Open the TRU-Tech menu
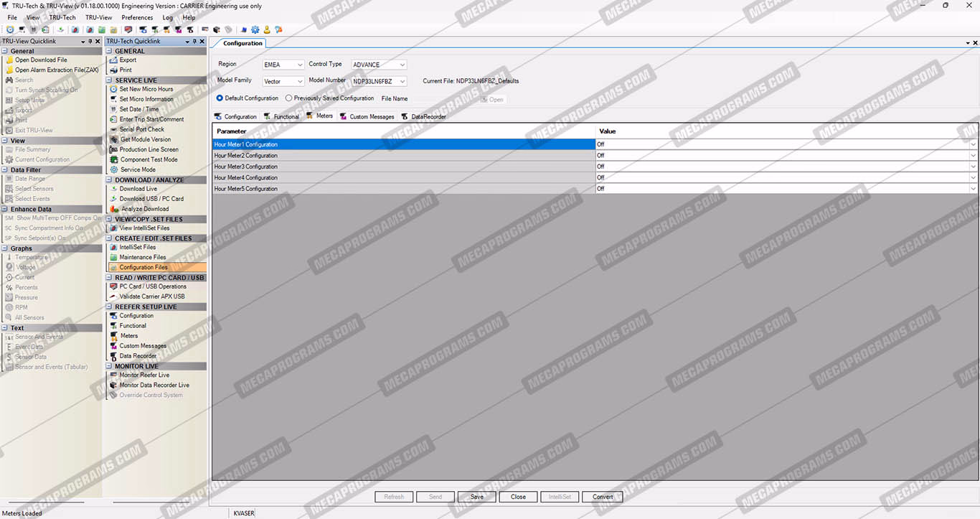The height and width of the screenshot is (519, 980). pos(62,17)
